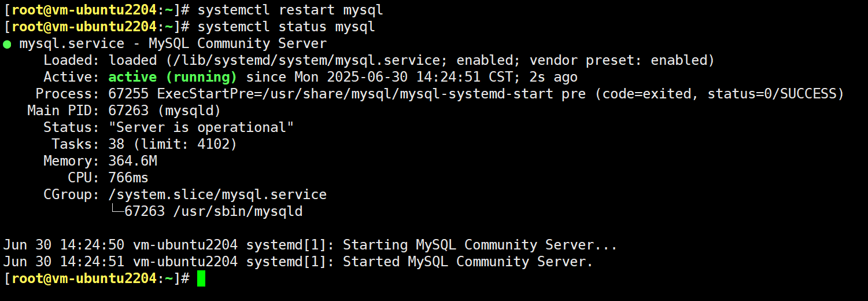Click the "systemctl status mysql" command
Screen dimensions: 868x301
click(x=286, y=27)
